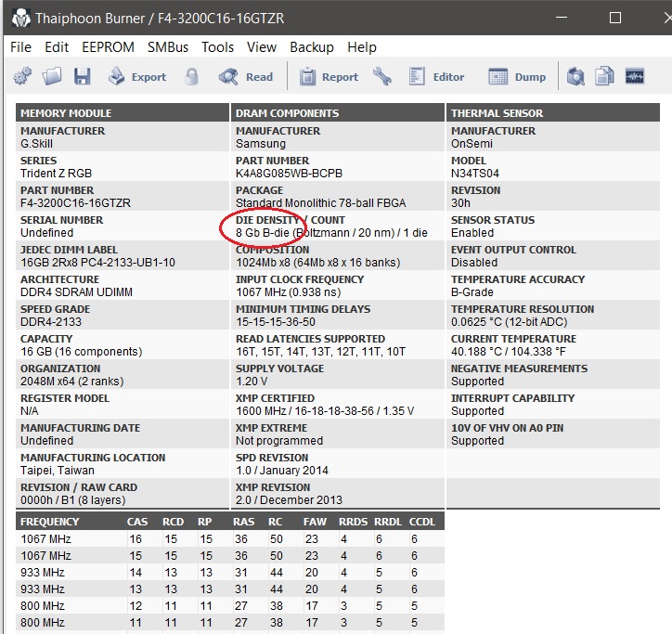Select the Trident Z RGB series value
This screenshot has height=634, width=672.
[x=56, y=174]
